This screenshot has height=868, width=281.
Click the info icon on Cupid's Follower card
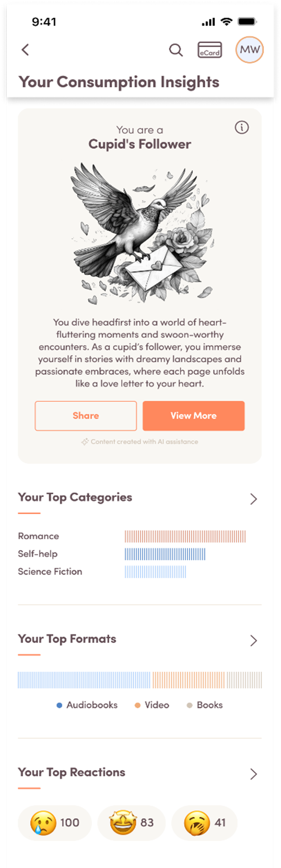[x=242, y=128]
